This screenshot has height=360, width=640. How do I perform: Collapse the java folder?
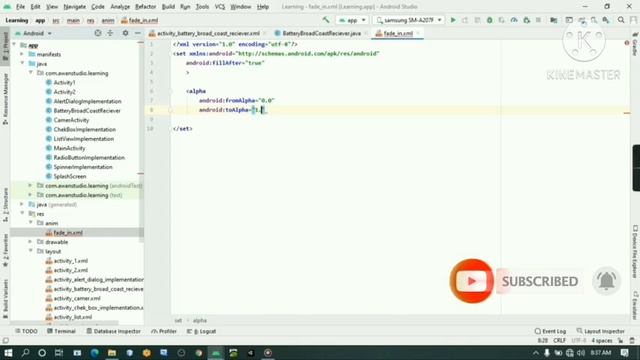(22, 63)
